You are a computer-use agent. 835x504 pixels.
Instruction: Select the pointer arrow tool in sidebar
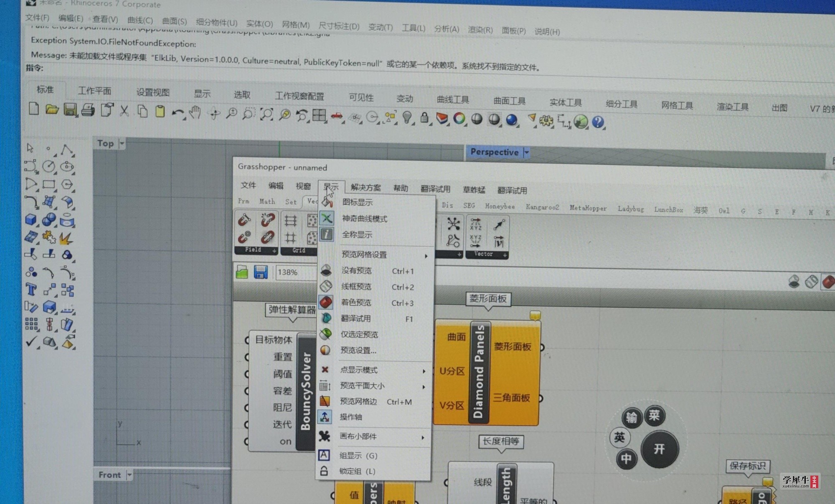pyautogui.click(x=30, y=148)
